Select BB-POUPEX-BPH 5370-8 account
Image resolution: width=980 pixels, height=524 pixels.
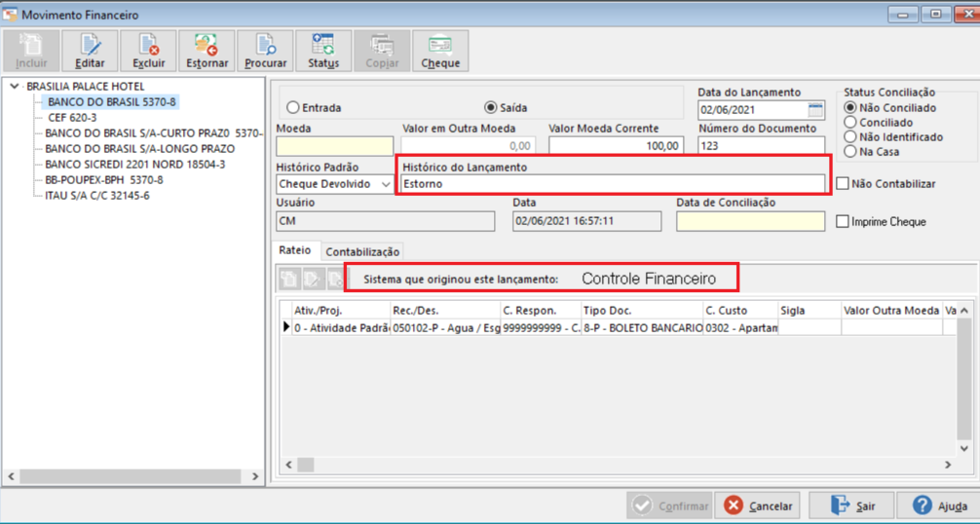[x=104, y=180]
